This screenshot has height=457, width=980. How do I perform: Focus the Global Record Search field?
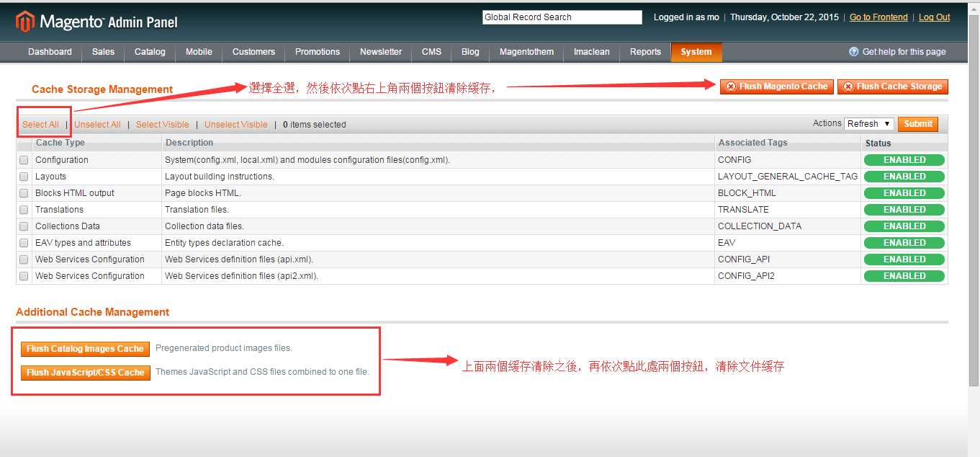(x=562, y=17)
